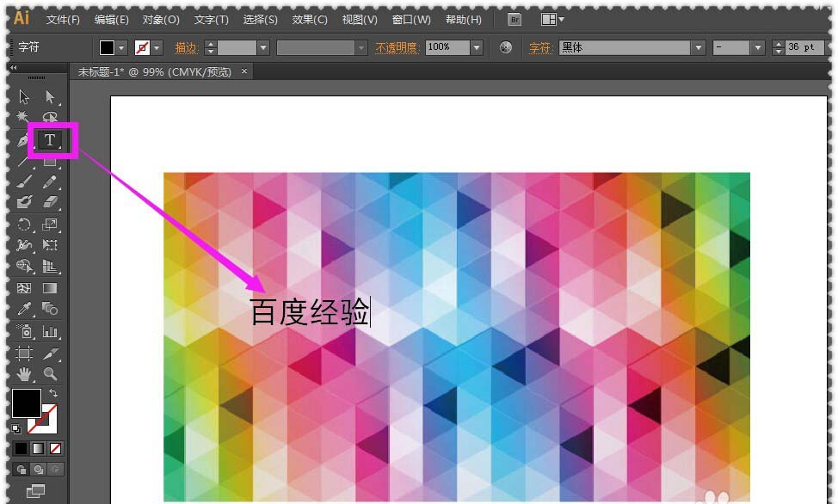Open the 选择(S) menu
838x504 pixels.
click(x=261, y=20)
